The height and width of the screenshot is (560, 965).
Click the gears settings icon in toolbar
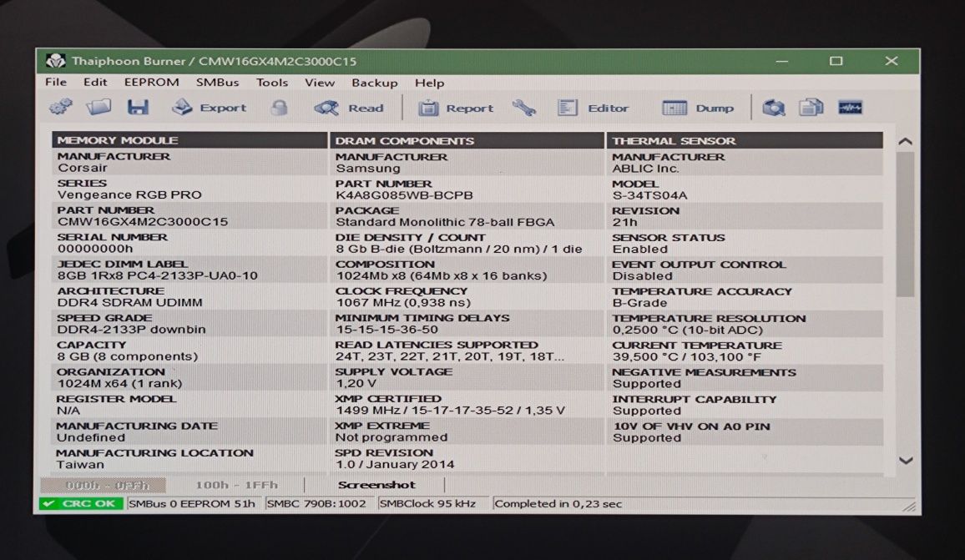click(60, 108)
